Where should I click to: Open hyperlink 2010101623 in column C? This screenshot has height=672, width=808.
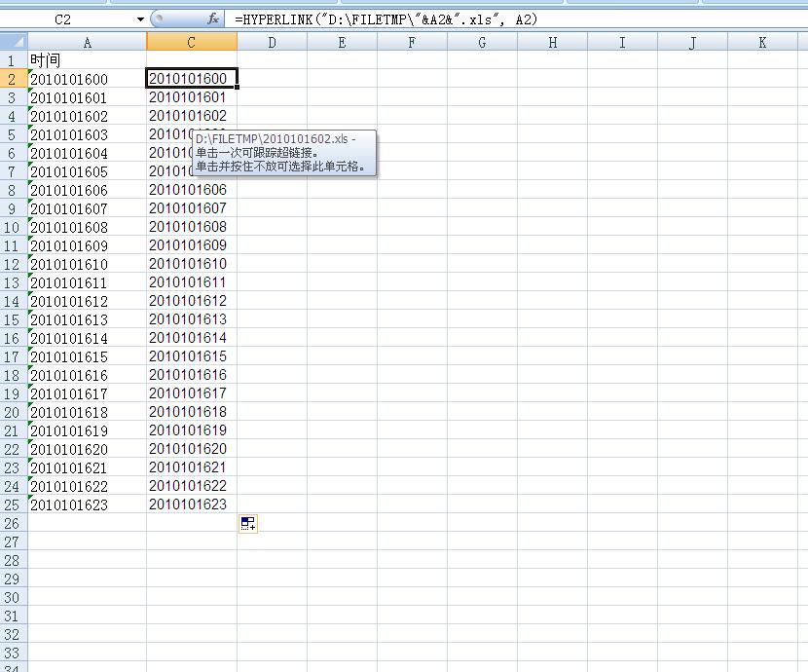187,504
